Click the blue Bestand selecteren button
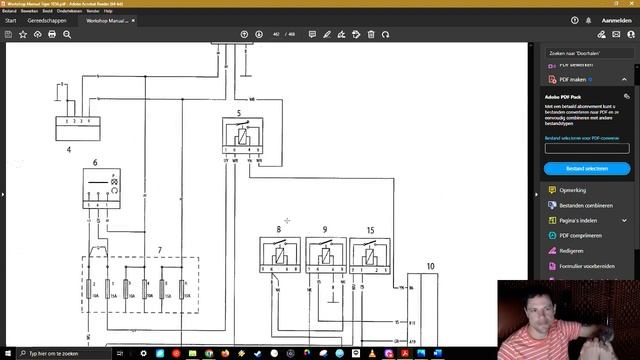 pyautogui.click(x=587, y=169)
